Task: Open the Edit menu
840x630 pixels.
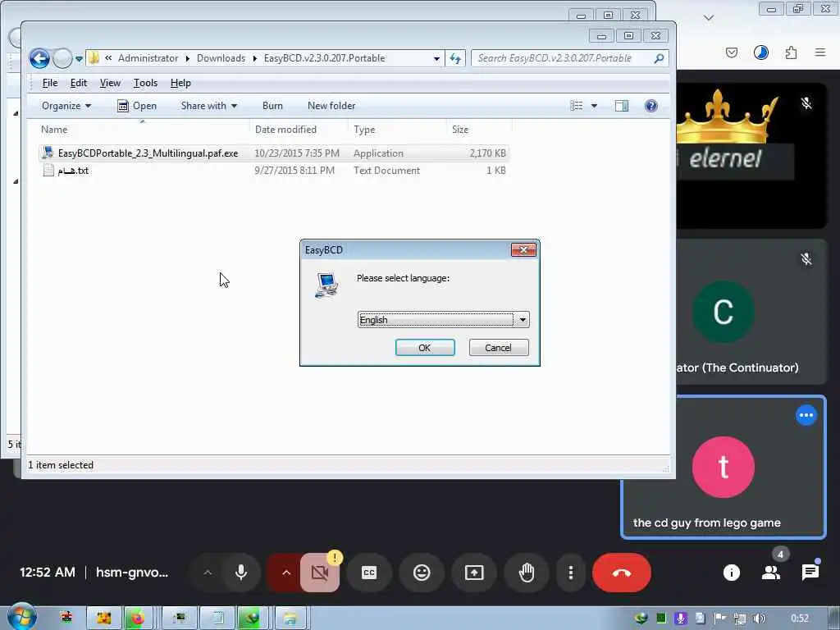Action: [78, 83]
